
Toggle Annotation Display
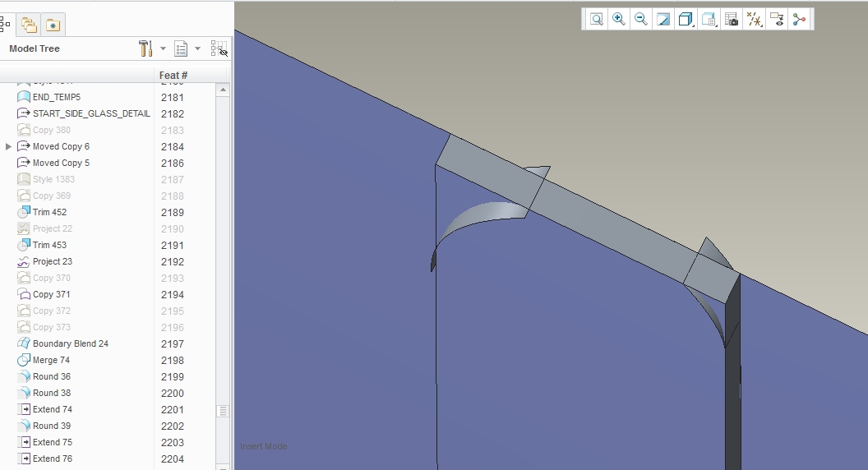[x=777, y=20]
